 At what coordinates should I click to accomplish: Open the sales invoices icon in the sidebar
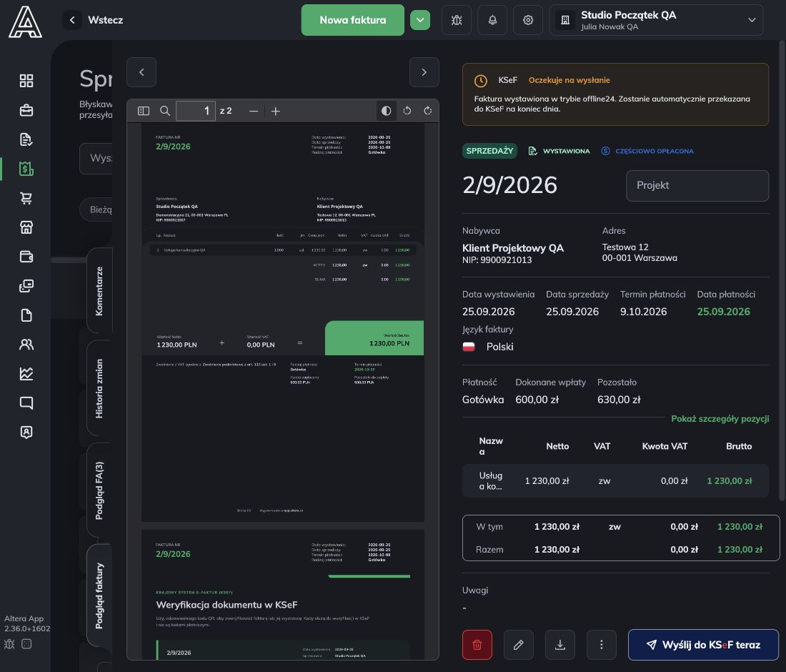[26, 169]
